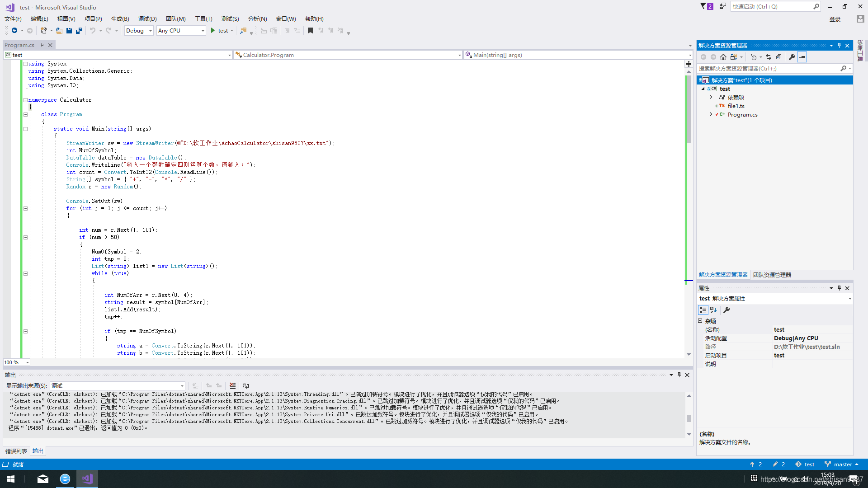Screen dimensions: 868x488
Task: Click the 工具(T) menu item
Action: (203, 19)
